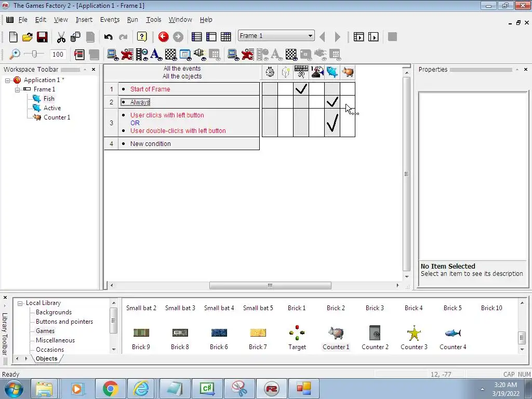
Task: Run the application icon
Action: click(x=358, y=37)
